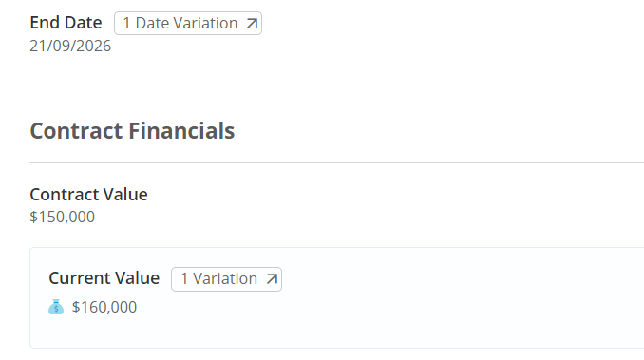Click the $150,000 contract value amount
This screenshot has height=360, width=644.
coord(63,217)
